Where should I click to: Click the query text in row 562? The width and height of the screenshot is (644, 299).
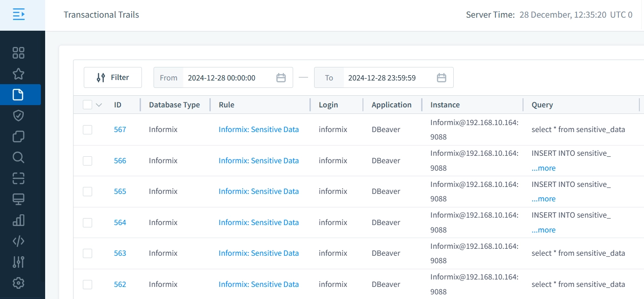pyautogui.click(x=578, y=285)
